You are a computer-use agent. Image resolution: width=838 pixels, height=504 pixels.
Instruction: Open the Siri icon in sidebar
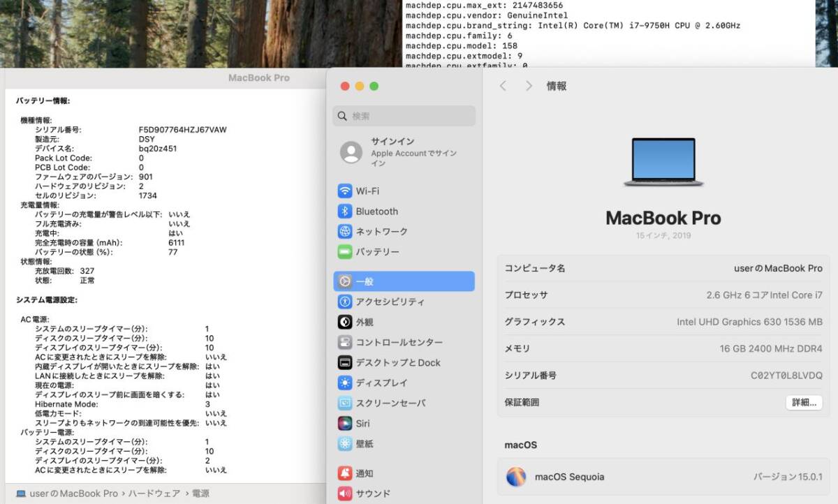tap(344, 423)
